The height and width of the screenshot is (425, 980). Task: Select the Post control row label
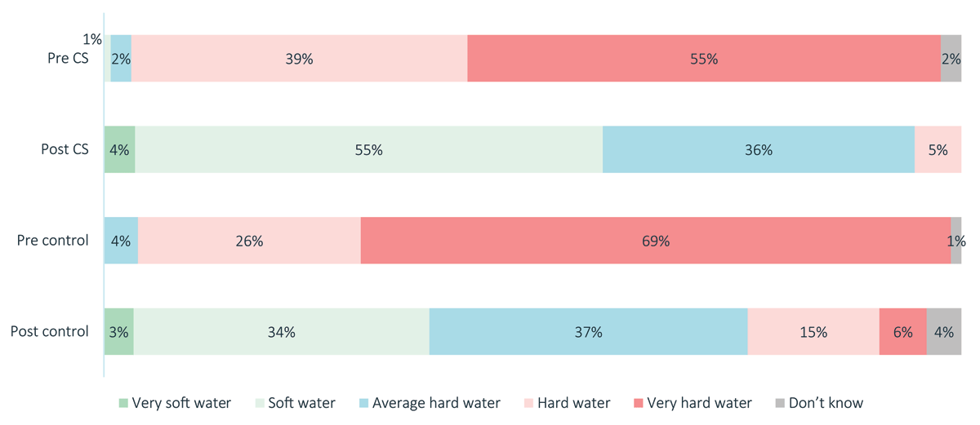(x=50, y=331)
